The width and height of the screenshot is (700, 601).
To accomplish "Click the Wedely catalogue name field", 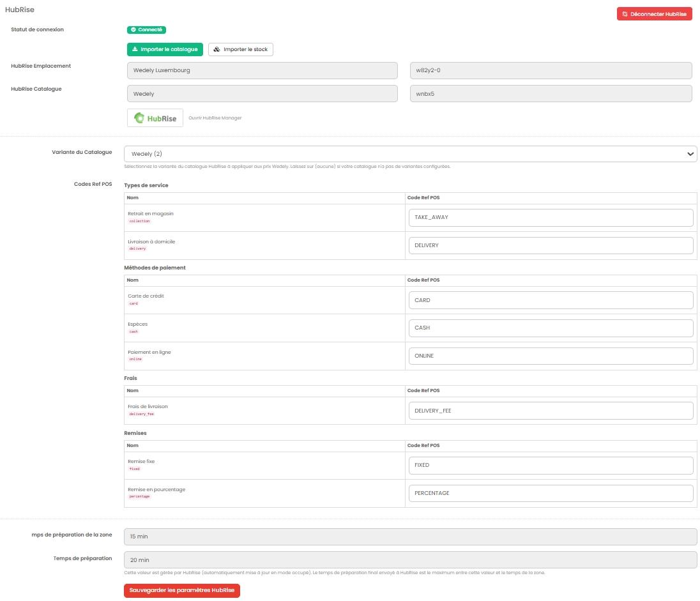I will (x=262, y=94).
